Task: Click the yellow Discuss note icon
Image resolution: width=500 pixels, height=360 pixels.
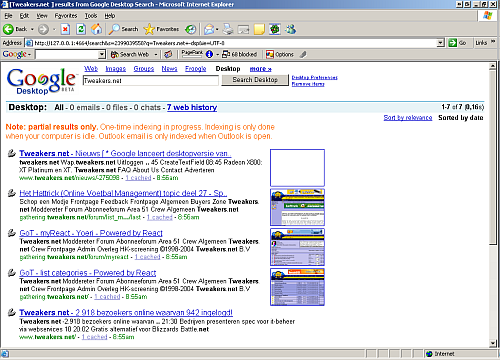Action: [x=259, y=29]
